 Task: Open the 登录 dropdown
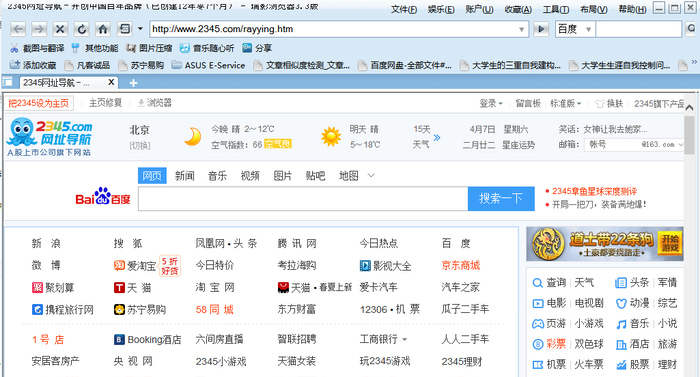pyautogui.click(x=491, y=103)
